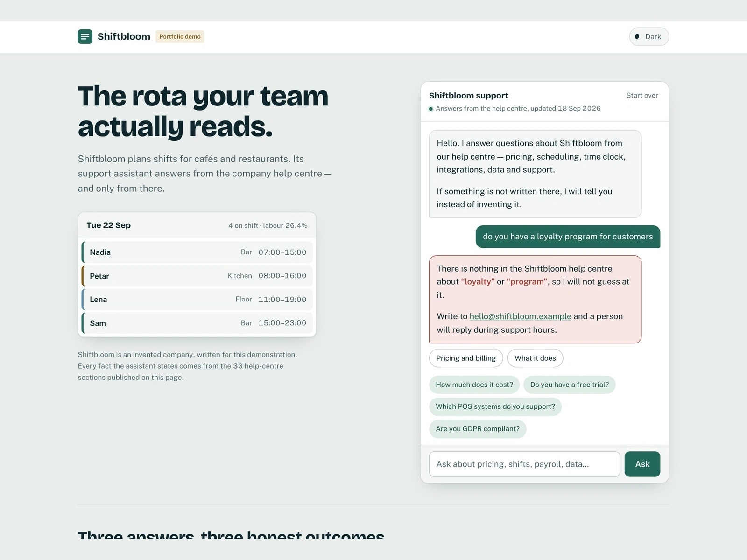Select Petar's Kitchen shift row
The height and width of the screenshot is (560, 747).
197,276
